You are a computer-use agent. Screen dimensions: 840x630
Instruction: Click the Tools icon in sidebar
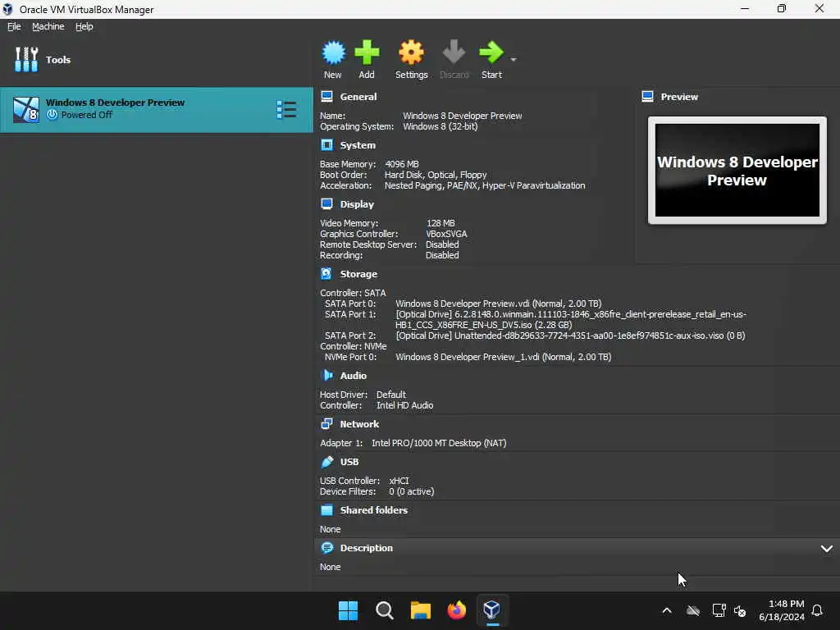(26, 59)
